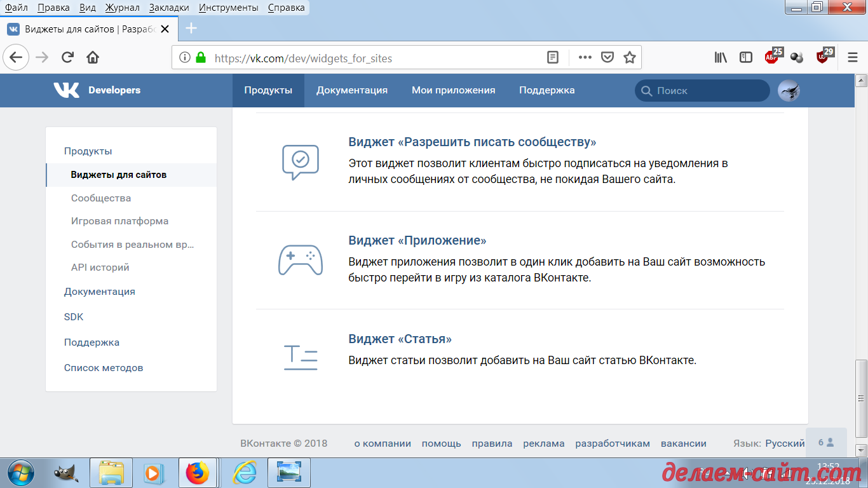Open Windows Explorer folder in taskbar
Image resolution: width=868 pixels, height=488 pixels.
pyautogui.click(x=111, y=473)
